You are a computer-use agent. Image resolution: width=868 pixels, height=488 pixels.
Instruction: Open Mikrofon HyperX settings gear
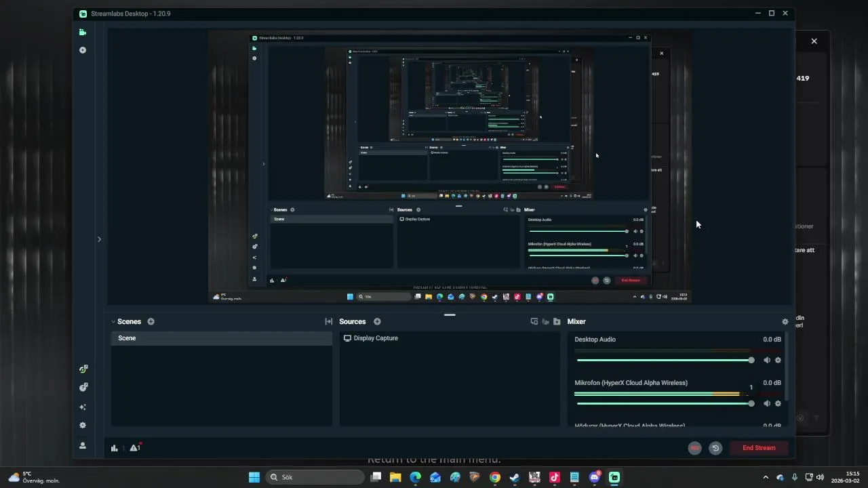coord(778,403)
